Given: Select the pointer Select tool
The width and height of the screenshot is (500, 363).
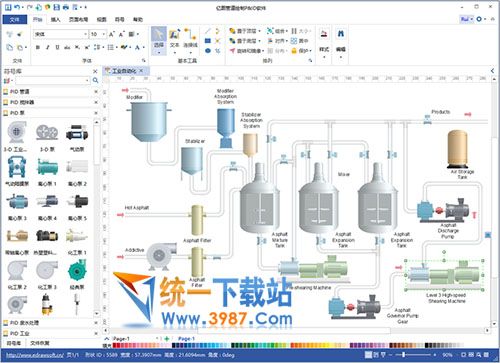Looking at the screenshot, I should click(x=159, y=39).
